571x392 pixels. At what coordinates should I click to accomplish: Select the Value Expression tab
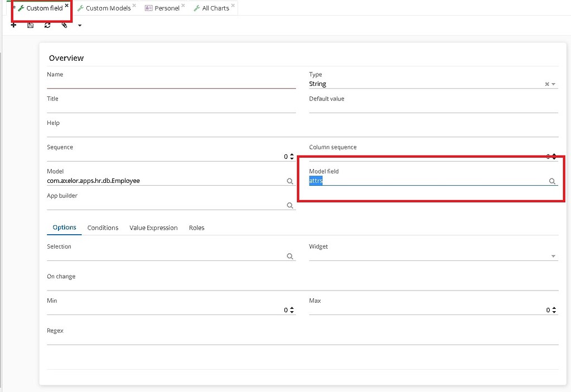pos(153,228)
